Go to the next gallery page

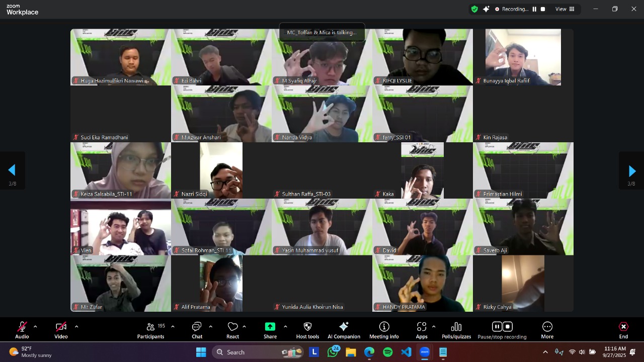[632, 170]
